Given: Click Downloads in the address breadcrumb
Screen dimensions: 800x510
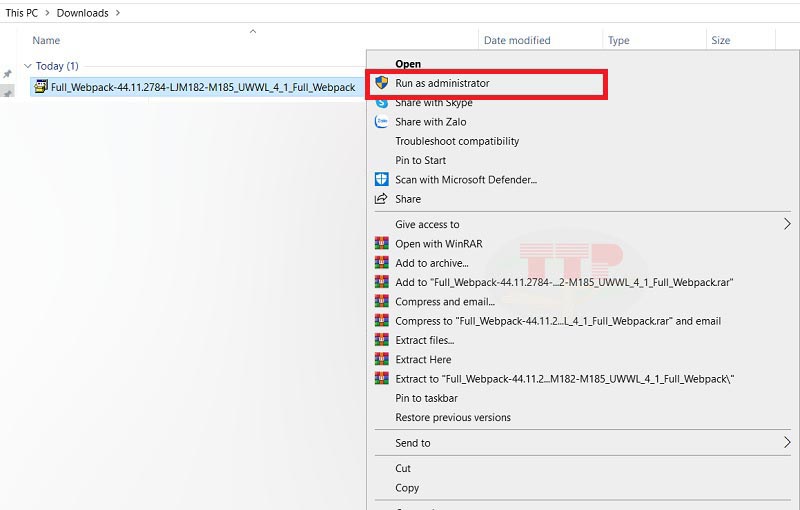Looking at the screenshot, I should [x=82, y=13].
